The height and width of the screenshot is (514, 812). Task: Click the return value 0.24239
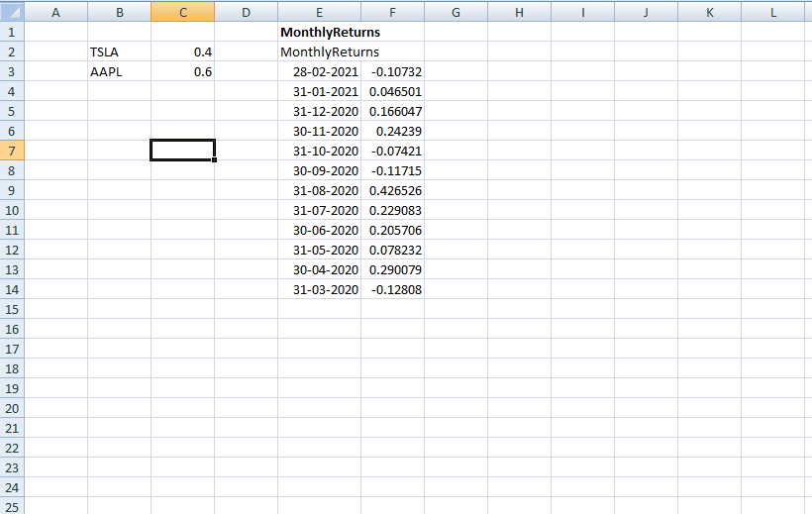pos(392,131)
